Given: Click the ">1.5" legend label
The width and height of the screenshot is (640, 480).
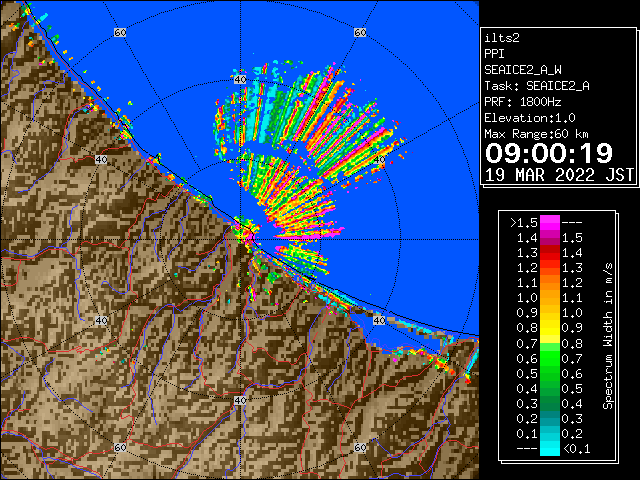Looking at the screenshot, I should 524,223.
